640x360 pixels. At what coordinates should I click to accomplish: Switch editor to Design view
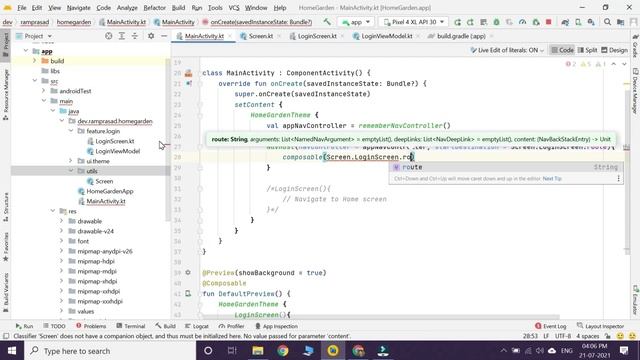(x=614, y=50)
